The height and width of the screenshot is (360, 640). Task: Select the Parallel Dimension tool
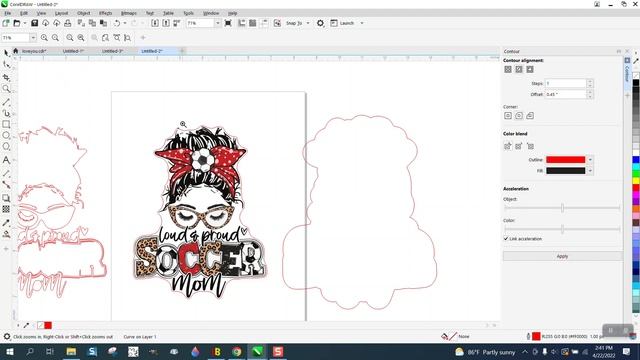[6, 173]
